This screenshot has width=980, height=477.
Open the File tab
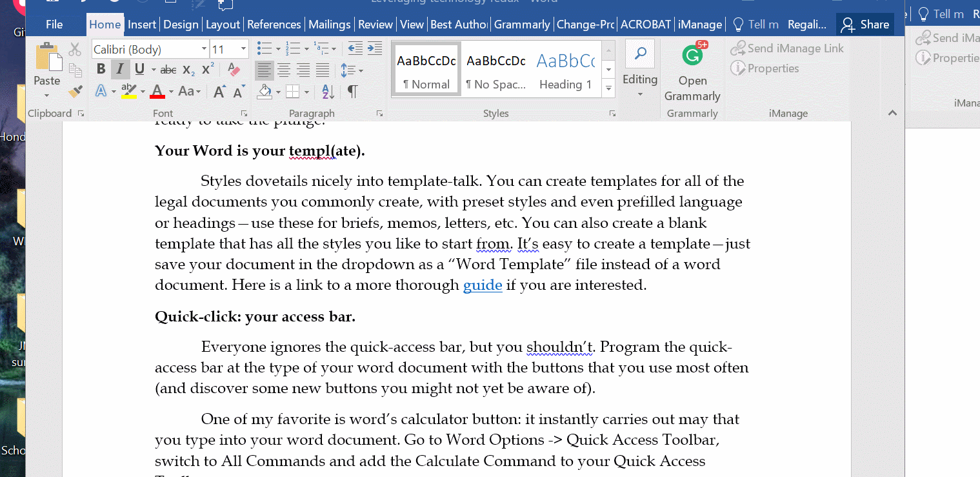pos(54,25)
